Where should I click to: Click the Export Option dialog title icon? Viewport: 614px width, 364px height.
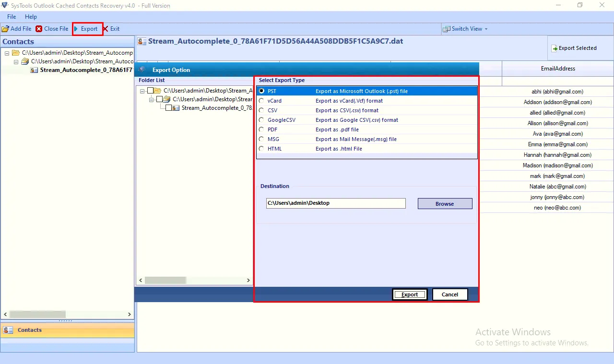click(142, 70)
